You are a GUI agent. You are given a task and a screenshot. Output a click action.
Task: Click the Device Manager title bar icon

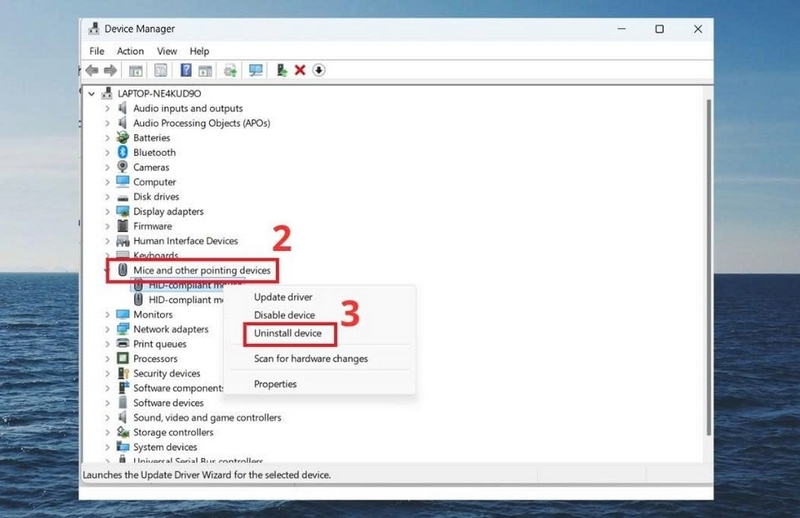tap(93, 29)
